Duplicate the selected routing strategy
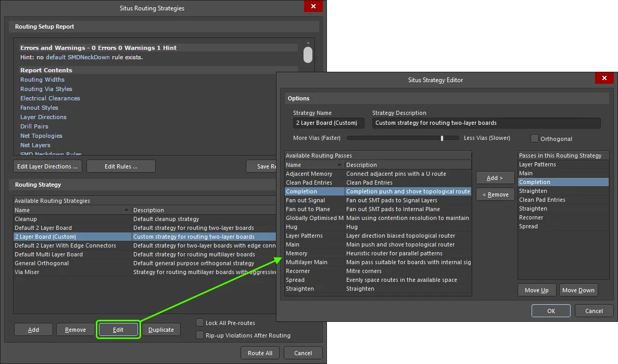618x364 pixels. pos(162,329)
